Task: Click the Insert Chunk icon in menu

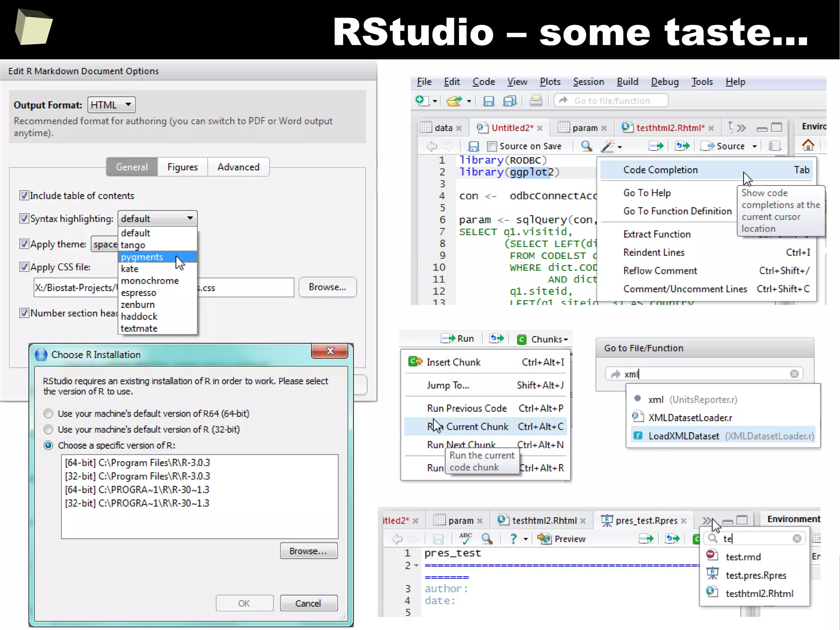Action: [415, 362]
